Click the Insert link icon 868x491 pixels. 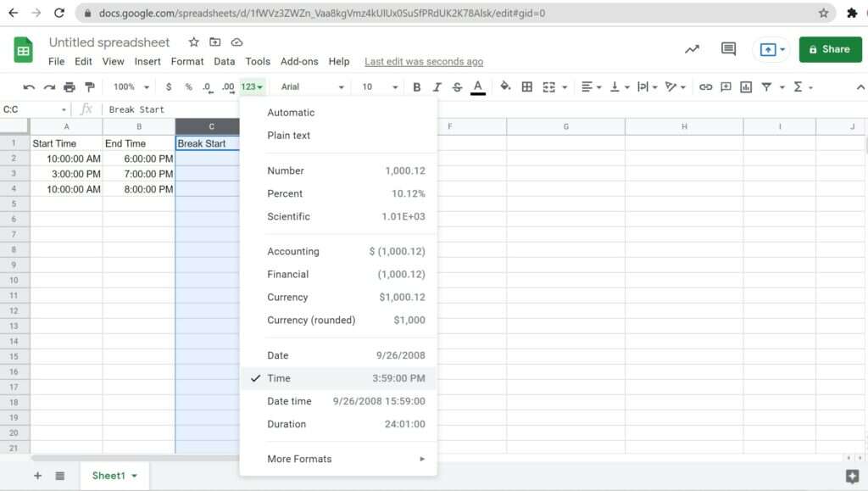705,86
